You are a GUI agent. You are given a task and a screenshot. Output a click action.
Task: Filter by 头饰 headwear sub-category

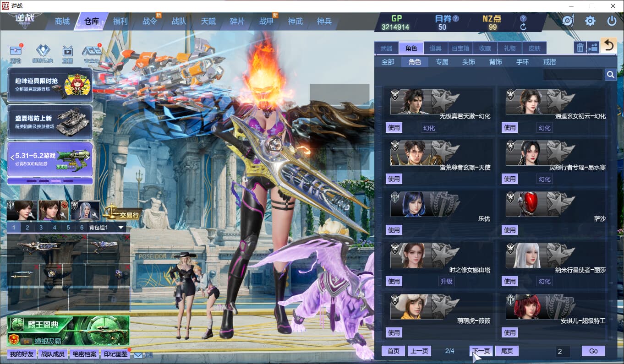tap(468, 62)
